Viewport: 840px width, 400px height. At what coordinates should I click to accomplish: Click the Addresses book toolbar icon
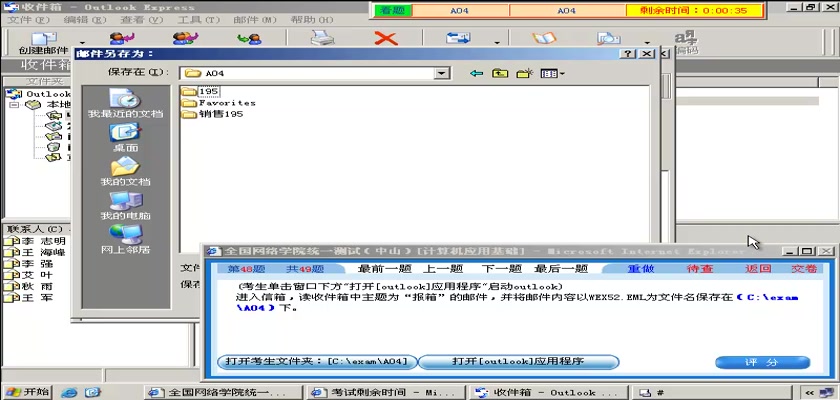pyautogui.click(x=544, y=38)
